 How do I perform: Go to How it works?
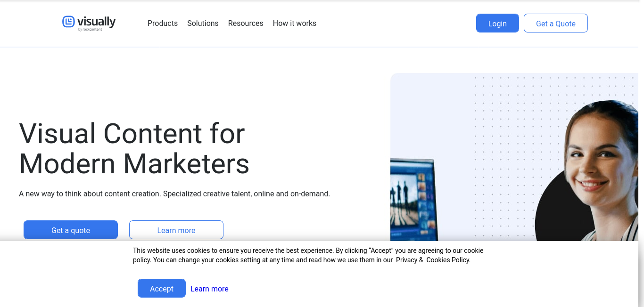pos(294,23)
